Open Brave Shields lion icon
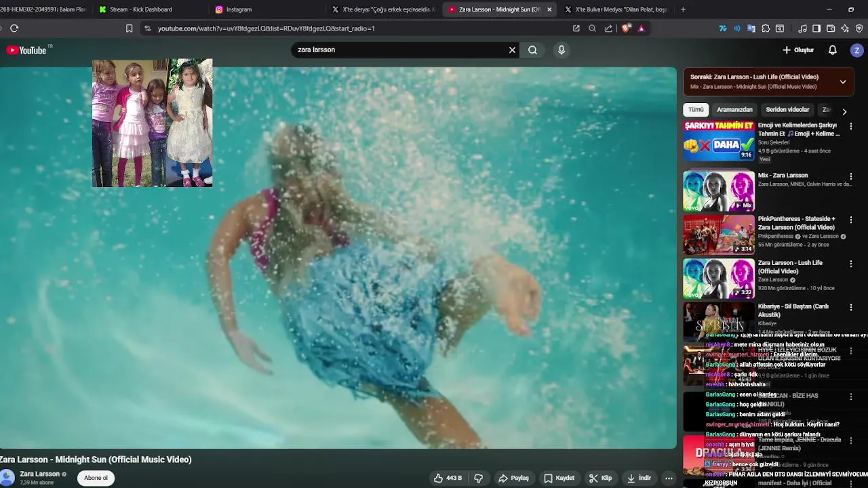This screenshot has height=488, width=868. click(x=625, y=28)
